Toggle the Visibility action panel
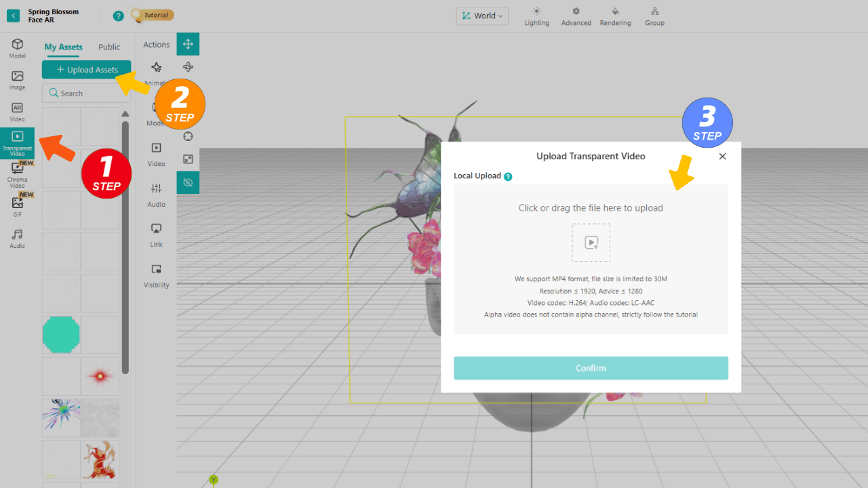Viewport: 868px width, 488px height. click(x=155, y=274)
